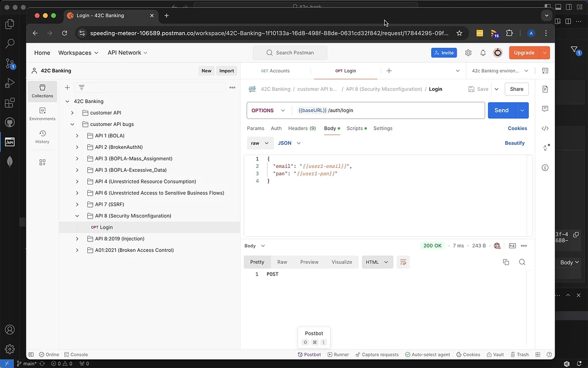Click the Invite button
This screenshot has height=368, width=588.
click(444, 53)
